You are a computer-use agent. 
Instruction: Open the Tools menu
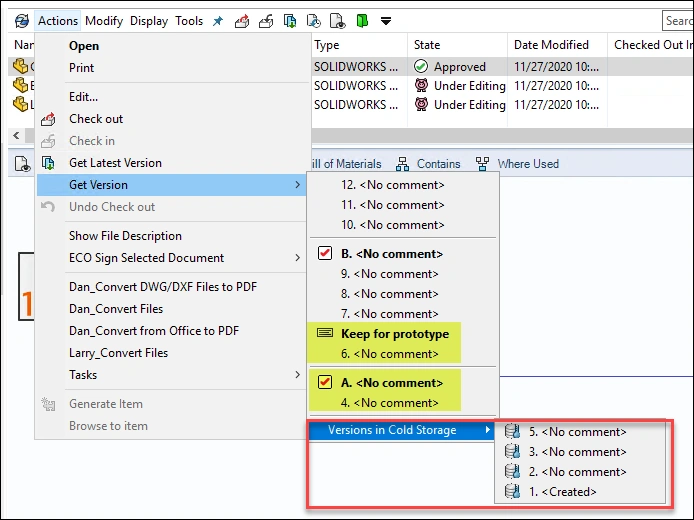pyautogui.click(x=189, y=21)
